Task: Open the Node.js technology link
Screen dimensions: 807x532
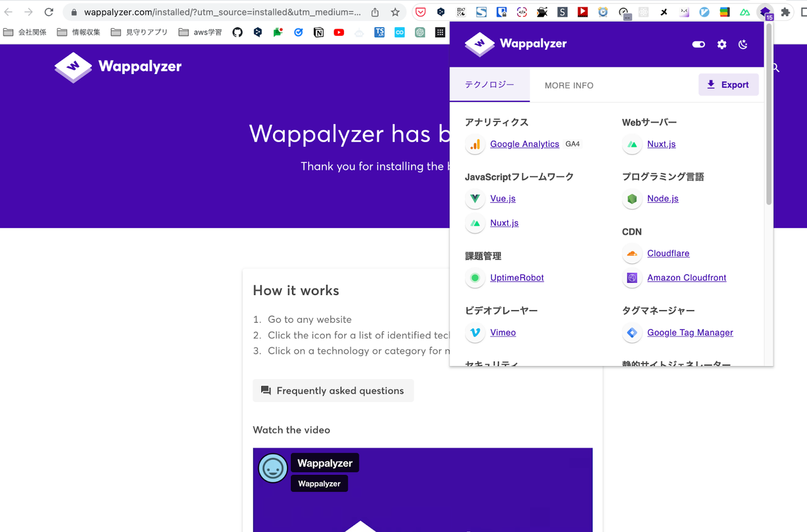Action: 663,198
